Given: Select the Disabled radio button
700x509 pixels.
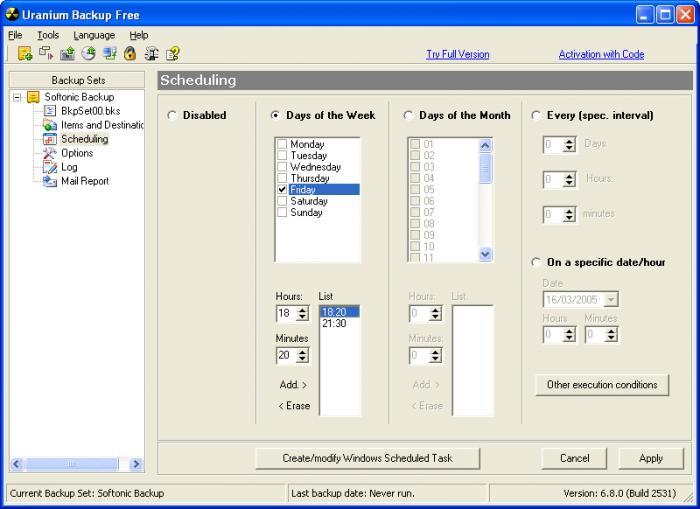Looking at the screenshot, I should click(x=172, y=116).
